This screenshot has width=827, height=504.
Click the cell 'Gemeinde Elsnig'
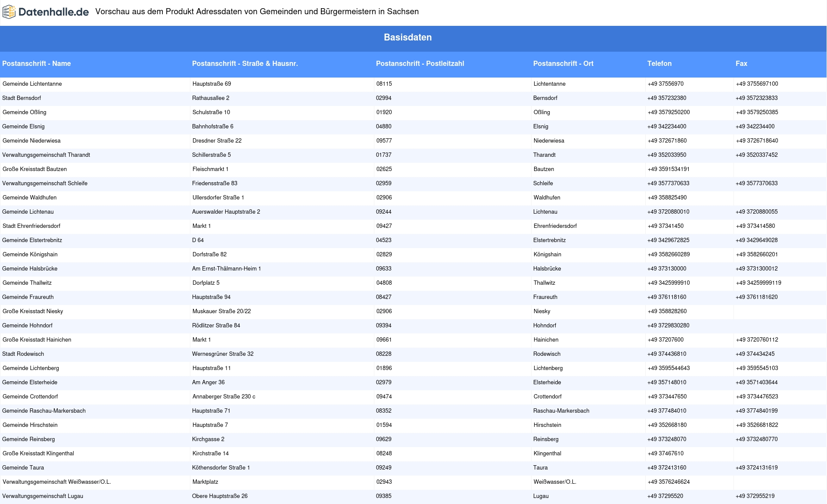click(23, 127)
